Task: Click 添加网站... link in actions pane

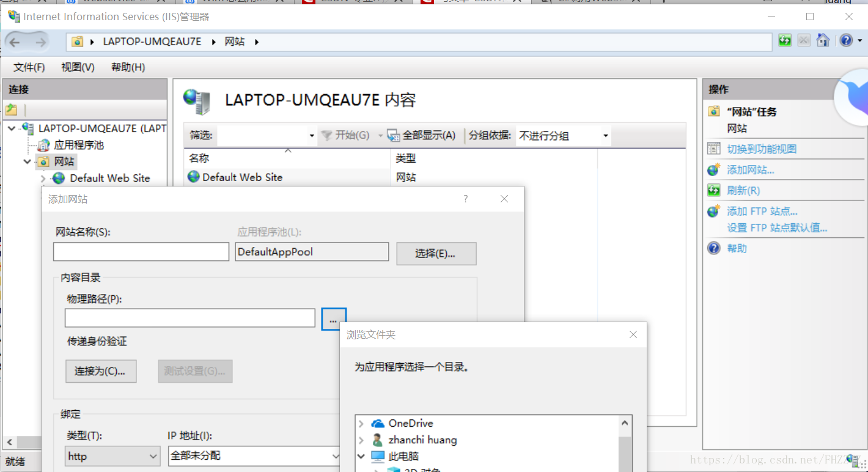Action: click(751, 170)
